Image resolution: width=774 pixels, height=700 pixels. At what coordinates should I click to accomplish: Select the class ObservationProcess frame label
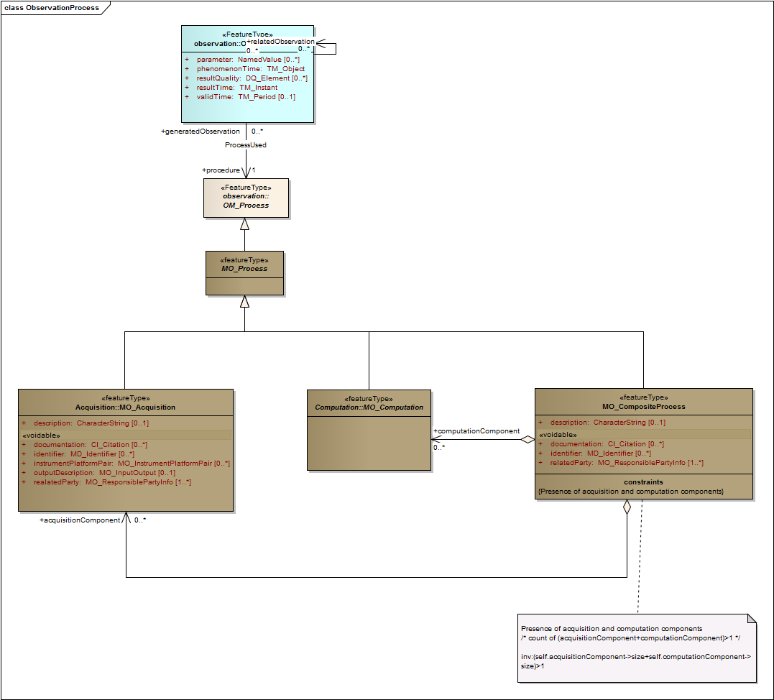[x=55, y=7]
